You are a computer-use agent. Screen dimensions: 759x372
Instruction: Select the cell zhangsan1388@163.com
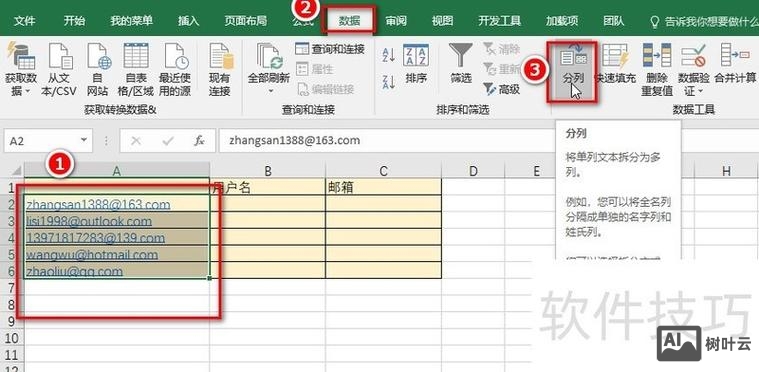[117, 204]
